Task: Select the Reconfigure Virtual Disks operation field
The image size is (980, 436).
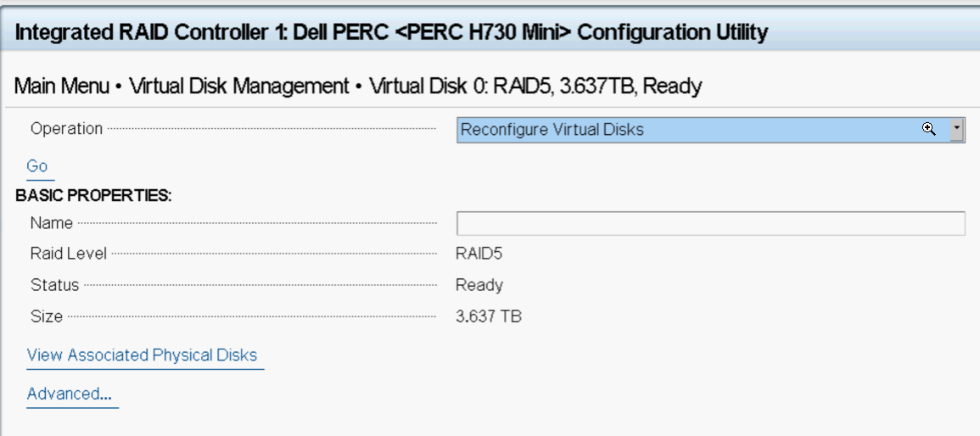Action: pos(711,130)
